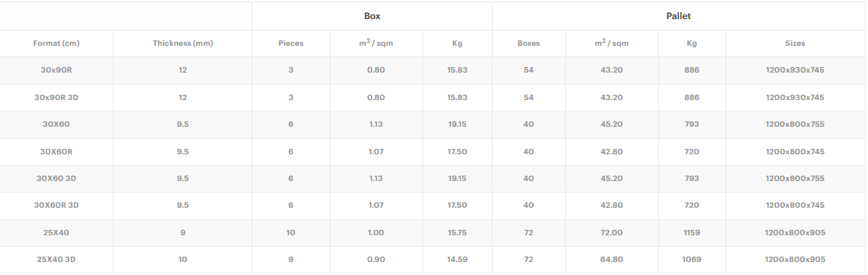This screenshot has width=868, height=275.
Task: Click the 30X60 format row label
Action: pyautogui.click(x=56, y=125)
